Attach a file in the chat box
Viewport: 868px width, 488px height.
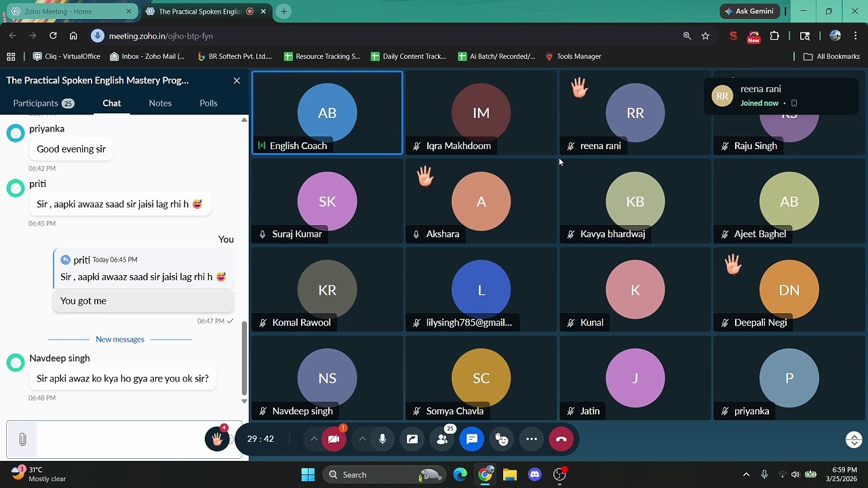(22, 439)
